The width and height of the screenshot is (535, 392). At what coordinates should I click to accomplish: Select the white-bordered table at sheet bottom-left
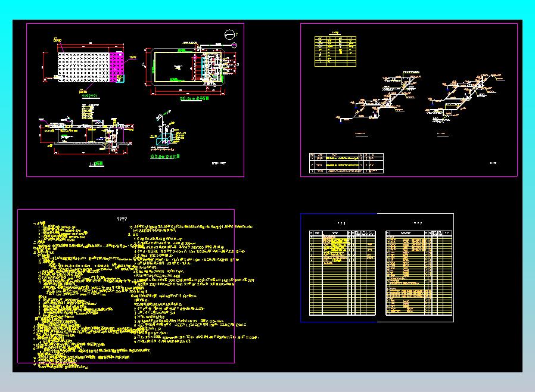tap(346, 163)
